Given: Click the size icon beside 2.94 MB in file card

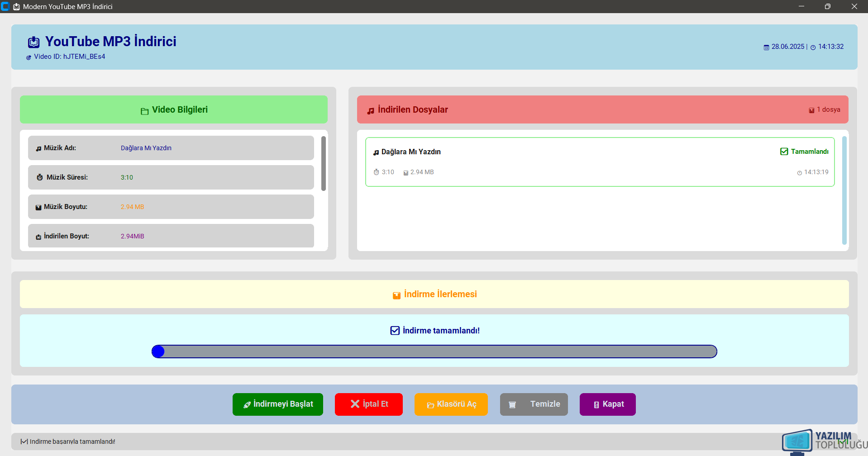Looking at the screenshot, I should [x=405, y=173].
